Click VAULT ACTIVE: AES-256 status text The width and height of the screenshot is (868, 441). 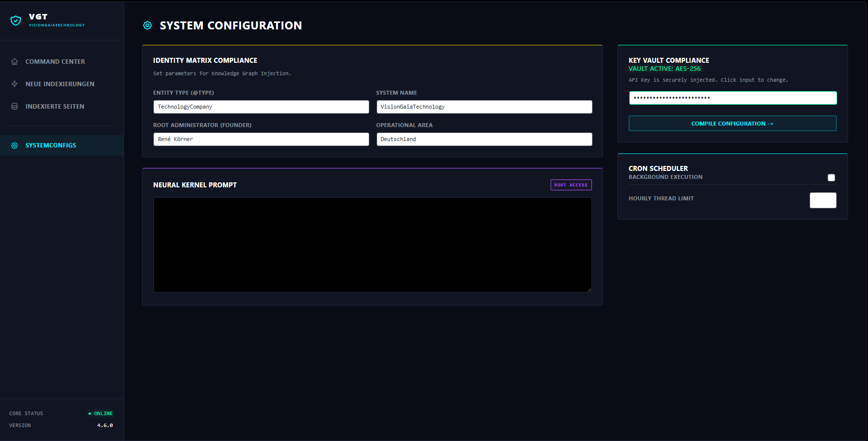665,69
